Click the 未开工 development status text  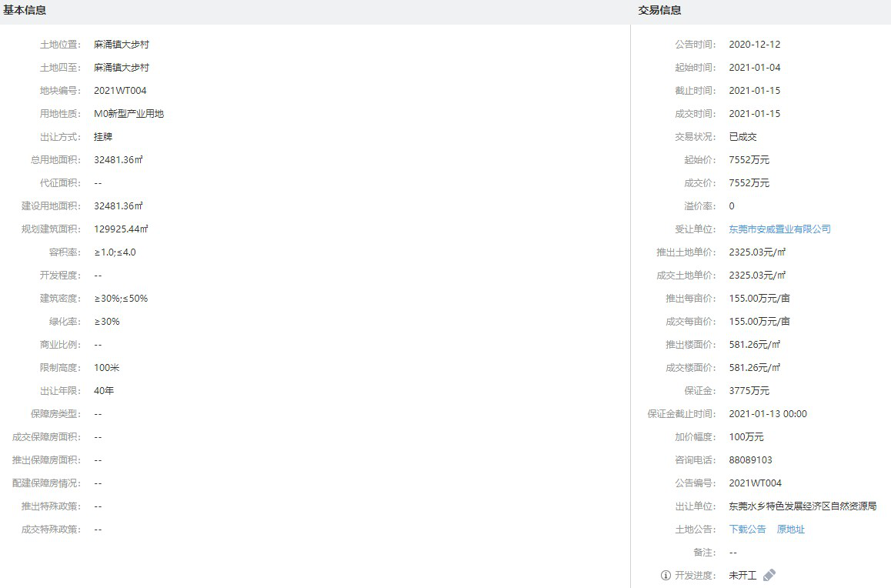742,576
